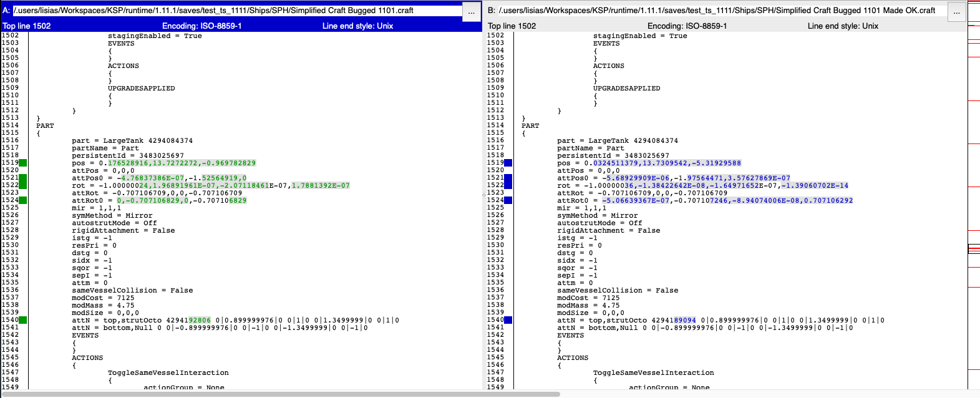
Task: Click the thick red marker in the overview strip
Action: pos(974,250)
